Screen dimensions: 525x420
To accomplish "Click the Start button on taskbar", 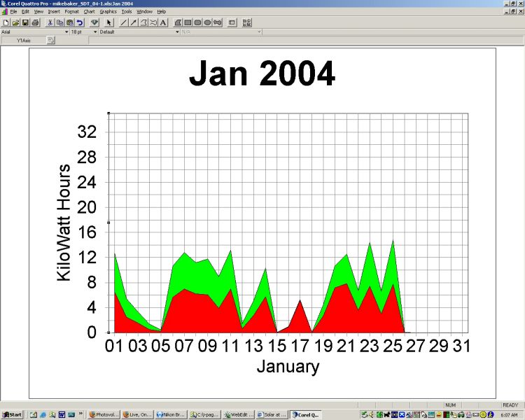I will [12, 414].
